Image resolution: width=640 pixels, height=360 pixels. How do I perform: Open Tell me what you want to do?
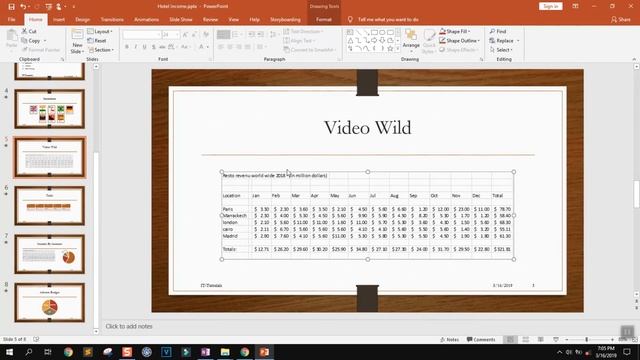(384, 20)
